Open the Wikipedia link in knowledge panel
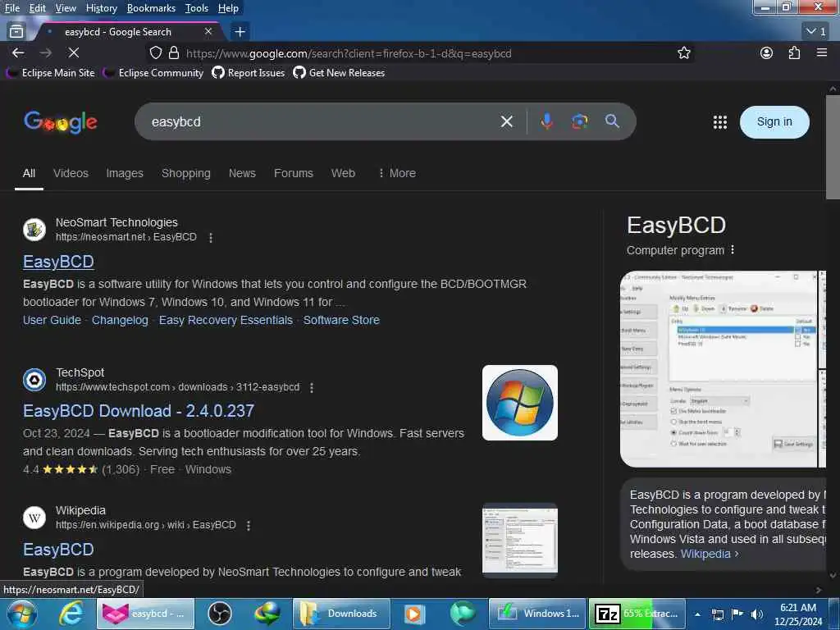Screen dimensions: 840x630 [710, 554]
